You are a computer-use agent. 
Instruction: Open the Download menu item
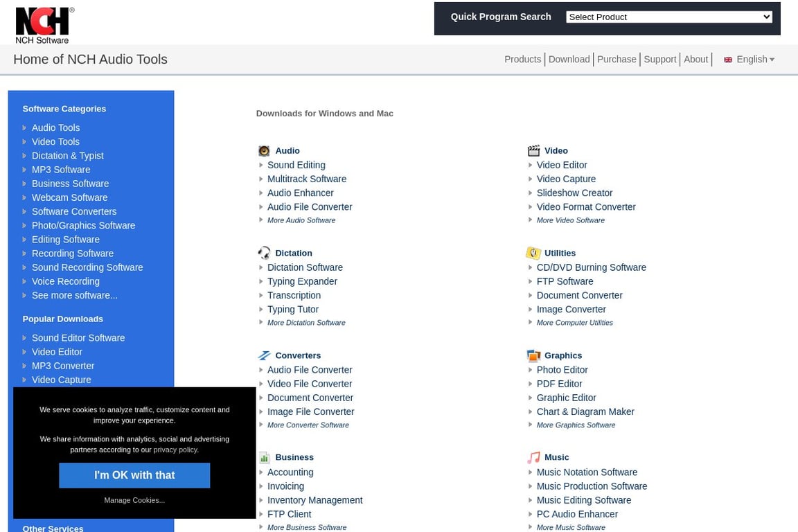(x=569, y=60)
